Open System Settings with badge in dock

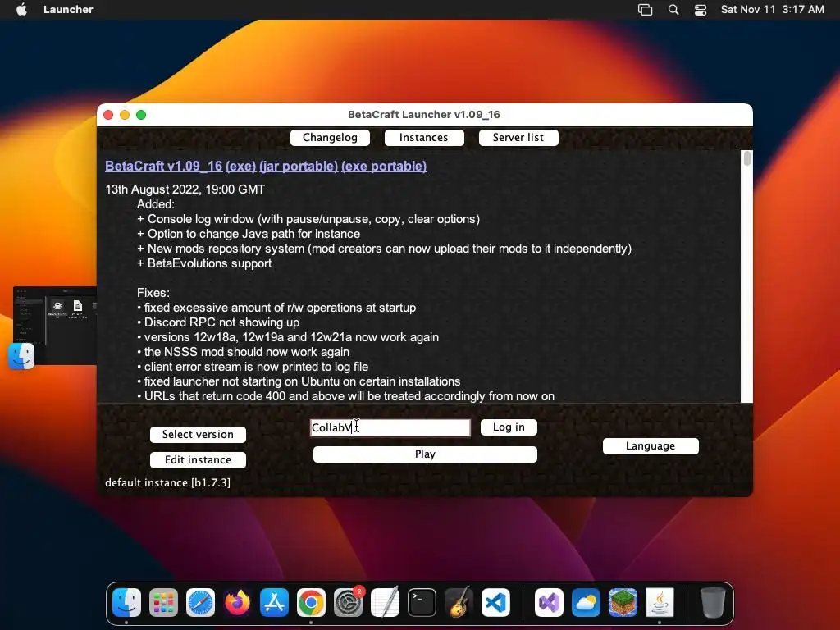[348, 603]
